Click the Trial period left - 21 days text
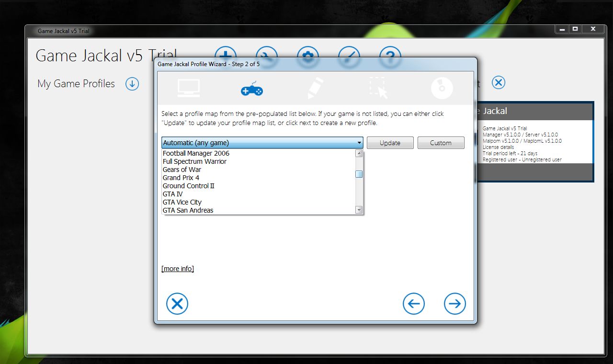The width and height of the screenshot is (613, 364). (x=510, y=153)
